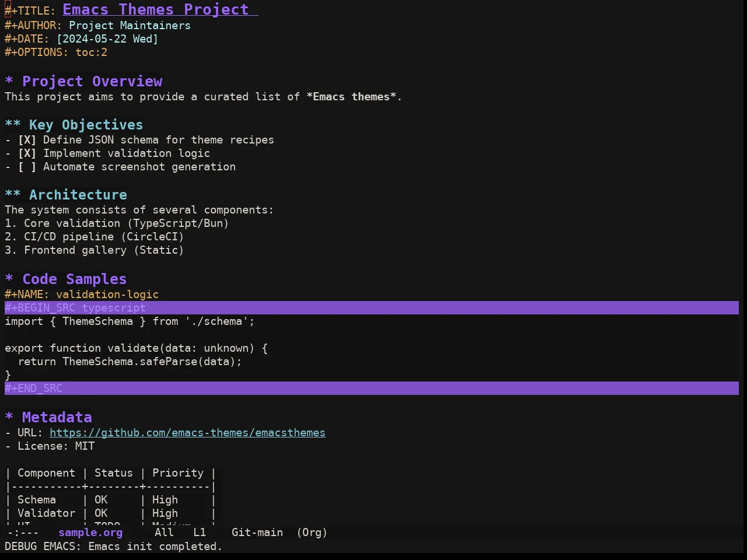Click the date stamp [2024-05-22 Wed]
Image resolution: width=747 pixels, height=560 pixels.
(x=107, y=39)
